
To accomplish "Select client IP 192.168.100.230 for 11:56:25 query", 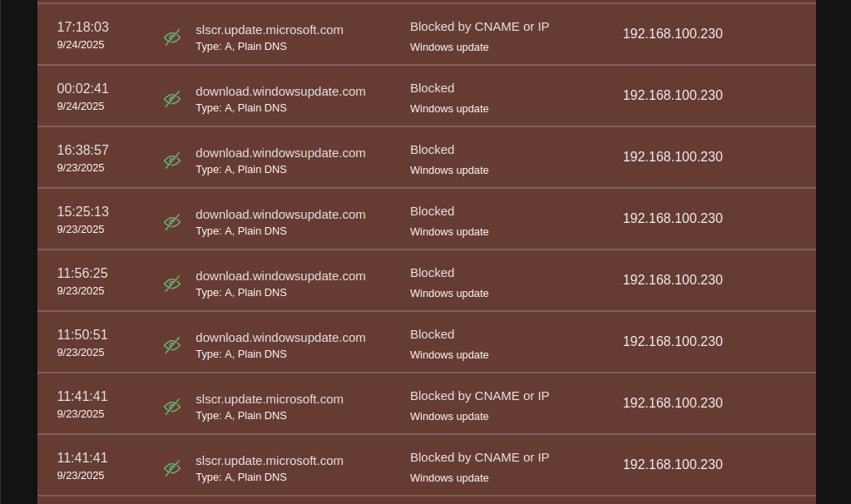I will pos(672,280).
